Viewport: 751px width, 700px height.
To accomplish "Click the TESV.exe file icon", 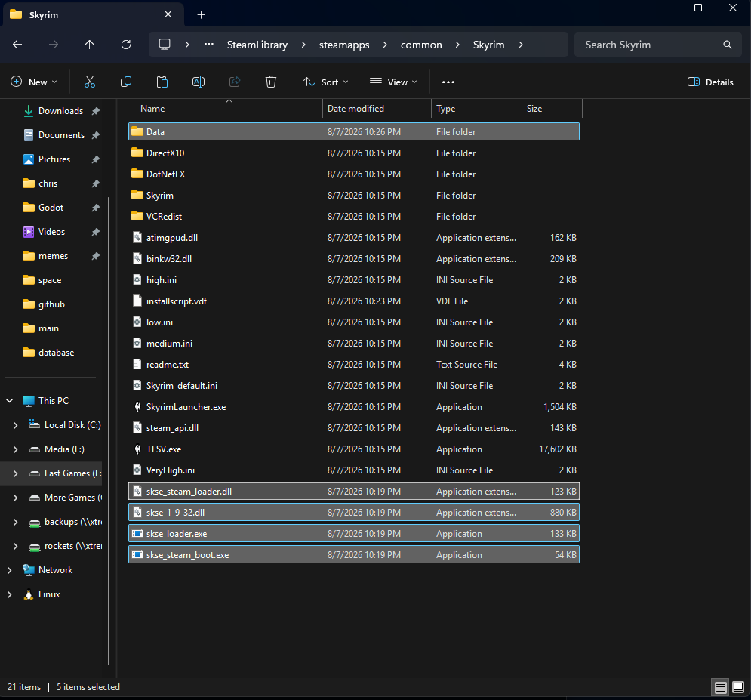I will coord(137,449).
